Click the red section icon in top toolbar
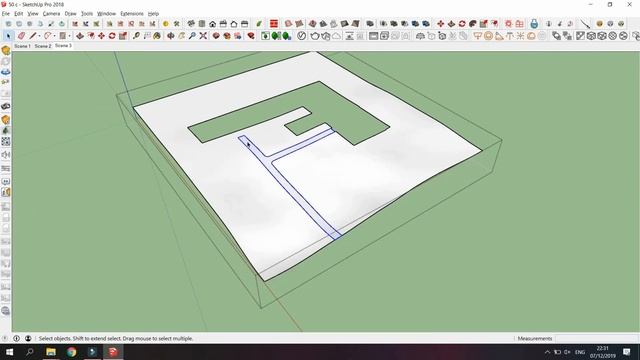640x360 pixels. click(274, 24)
